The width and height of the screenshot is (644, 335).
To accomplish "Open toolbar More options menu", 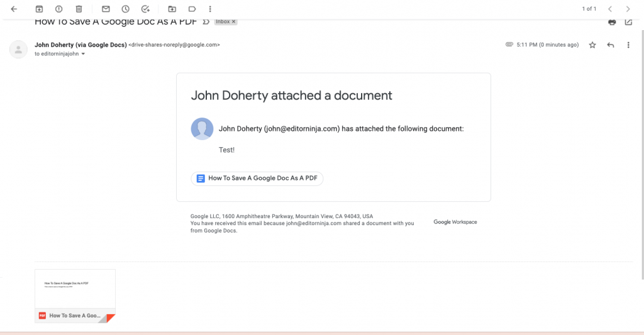I will [x=210, y=9].
